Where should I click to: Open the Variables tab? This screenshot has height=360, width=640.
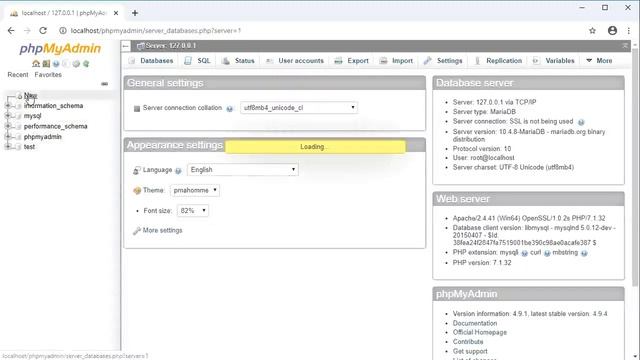(554, 60)
